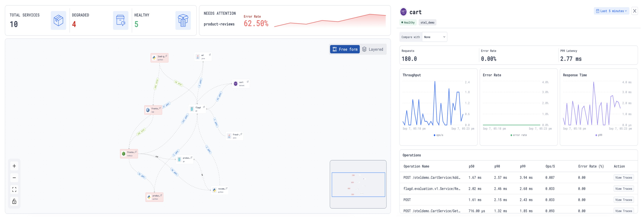Click the 47 gRPC edge label
644x220 pixels.
click(x=166, y=105)
